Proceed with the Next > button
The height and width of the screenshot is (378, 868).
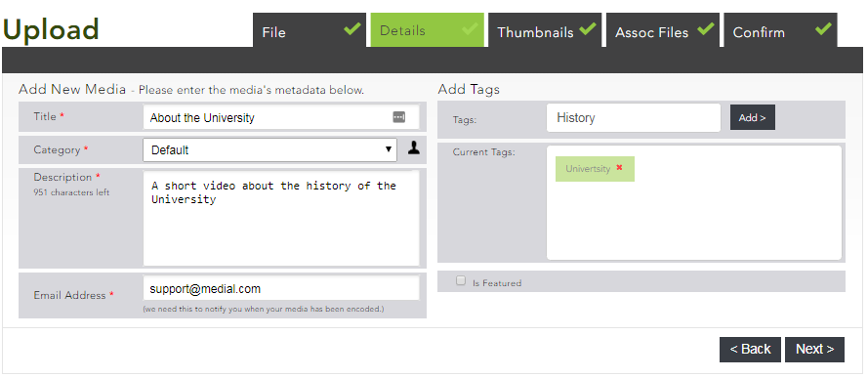coord(815,350)
